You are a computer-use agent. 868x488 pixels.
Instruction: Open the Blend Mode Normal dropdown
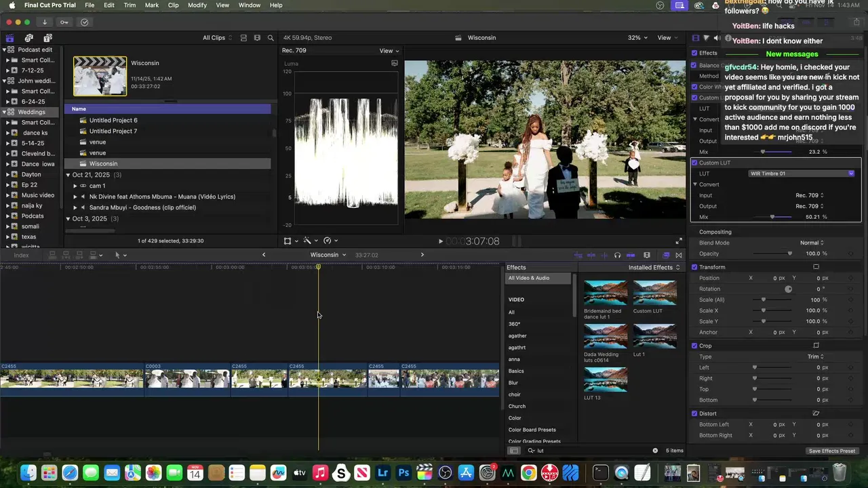(x=812, y=243)
